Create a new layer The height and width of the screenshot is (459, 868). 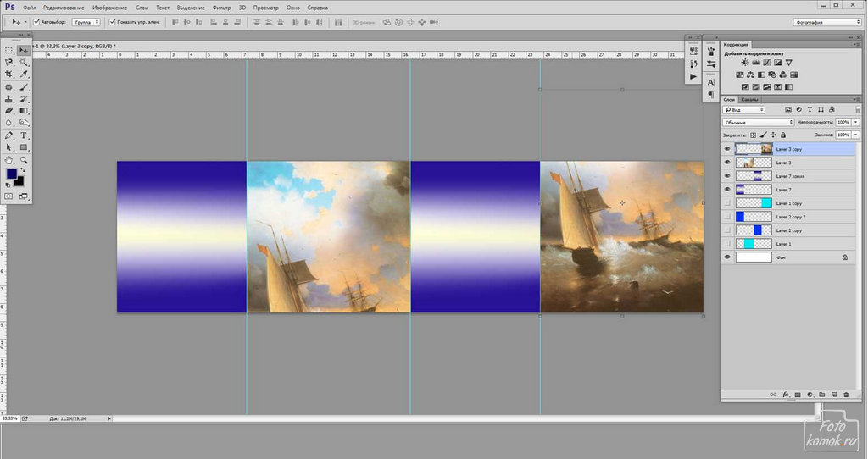pos(834,395)
